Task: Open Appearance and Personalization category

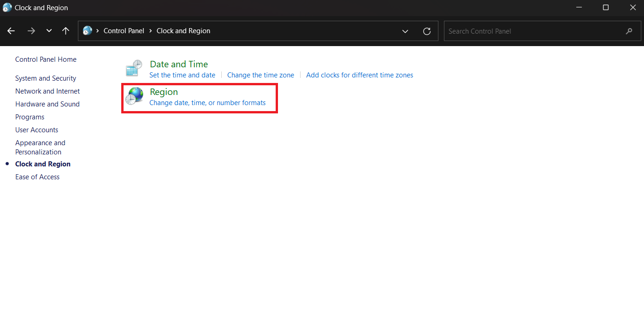Action: (40, 147)
